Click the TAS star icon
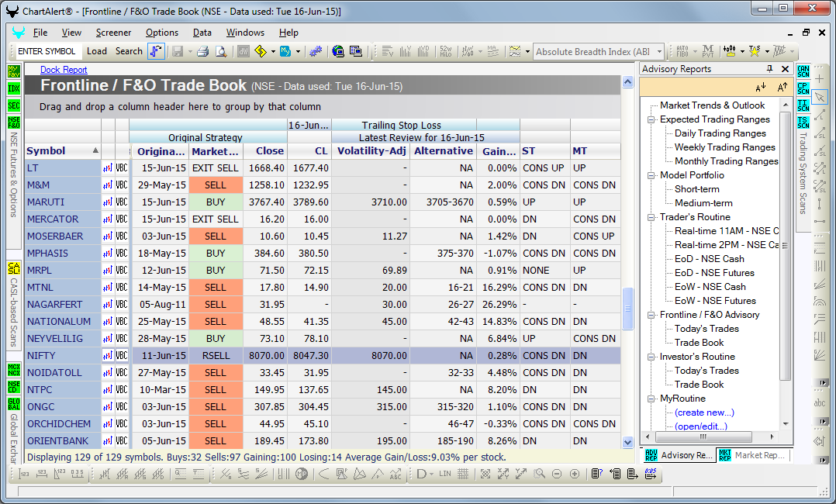The height and width of the screenshot is (504, 836). pyautogui.click(x=755, y=51)
